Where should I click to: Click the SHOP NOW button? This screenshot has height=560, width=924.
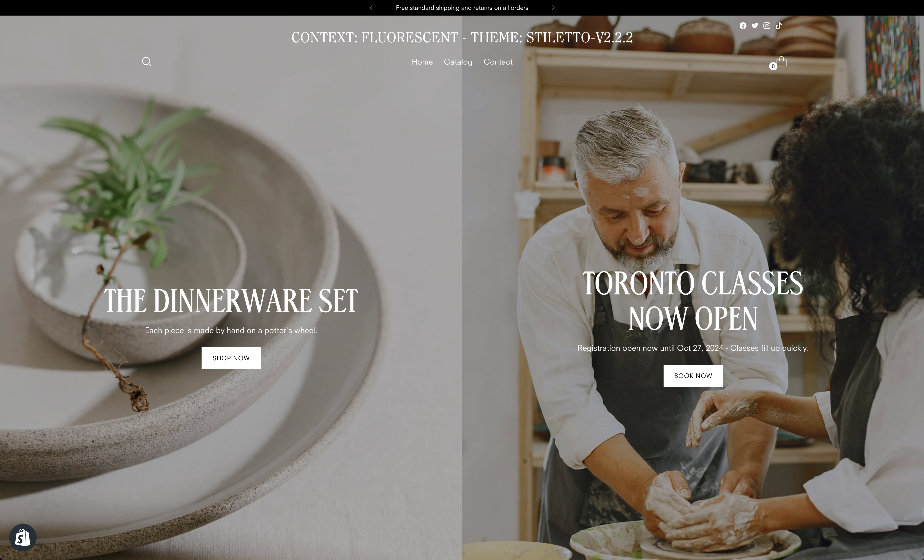tap(231, 358)
